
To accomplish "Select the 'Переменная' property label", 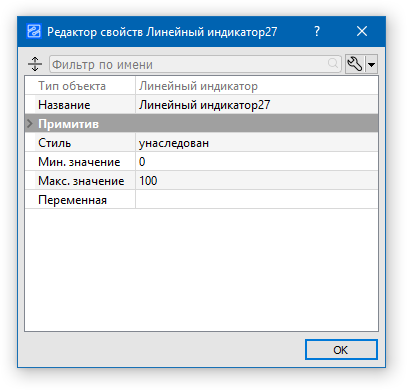I will click(72, 200).
